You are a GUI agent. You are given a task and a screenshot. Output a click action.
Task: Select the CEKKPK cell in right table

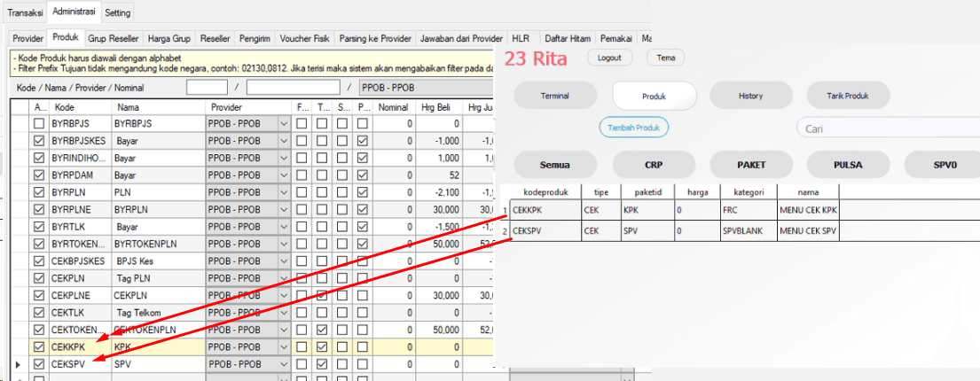pyautogui.click(x=545, y=211)
